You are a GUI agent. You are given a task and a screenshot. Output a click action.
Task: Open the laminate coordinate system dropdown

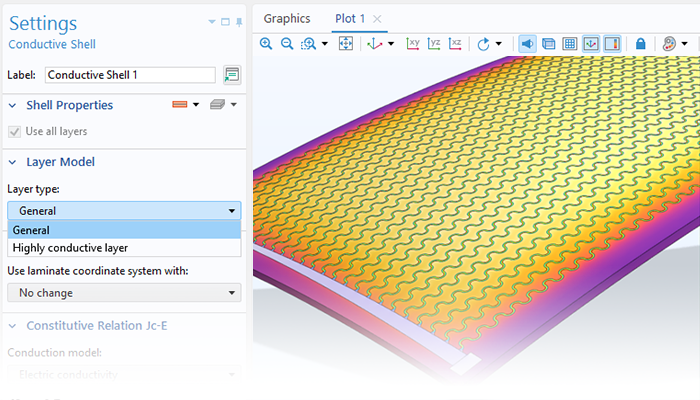click(124, 293)
